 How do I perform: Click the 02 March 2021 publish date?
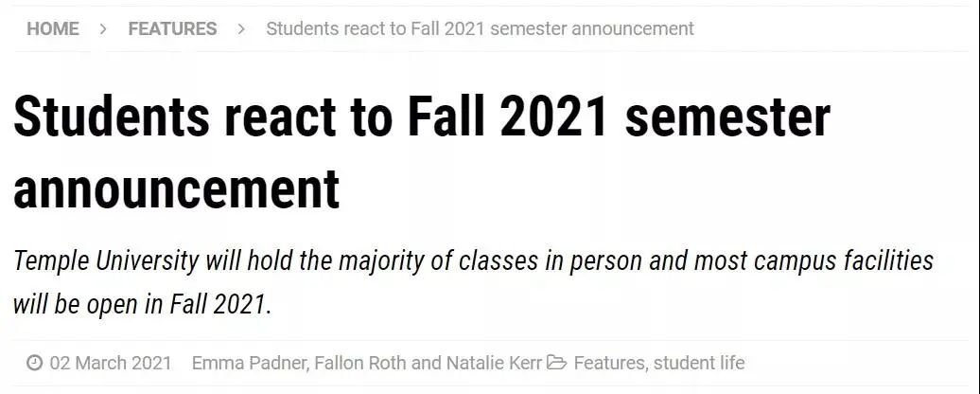(x=111, y=363)
